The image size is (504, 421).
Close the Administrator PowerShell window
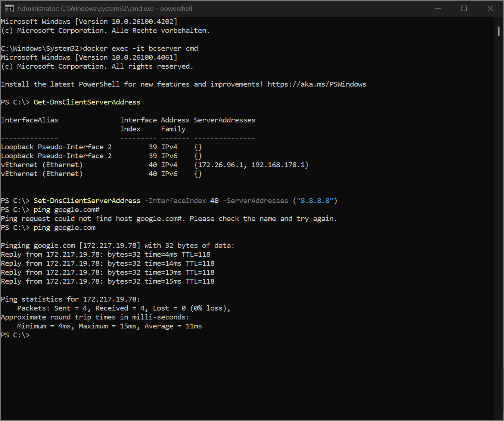(x=490, y=8)
